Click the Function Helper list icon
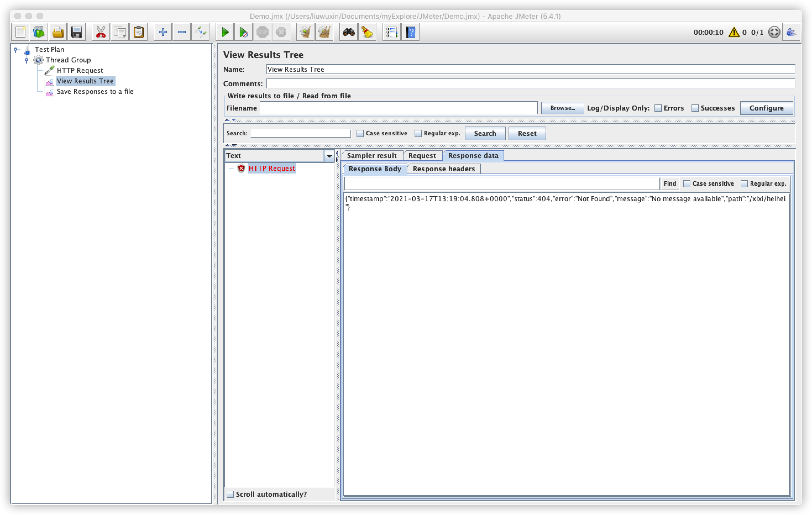The height and width of the screenshot is (515, 812). point(392,32)
